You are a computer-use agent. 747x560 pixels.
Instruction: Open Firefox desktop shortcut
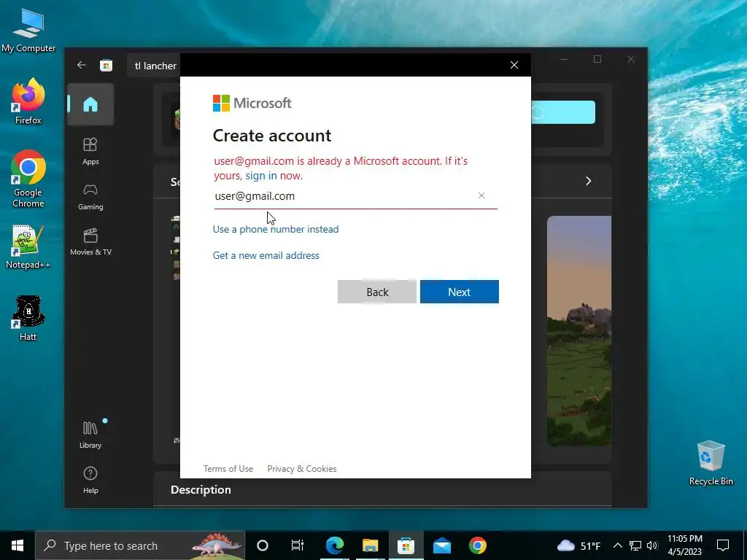tap(28, 101)
